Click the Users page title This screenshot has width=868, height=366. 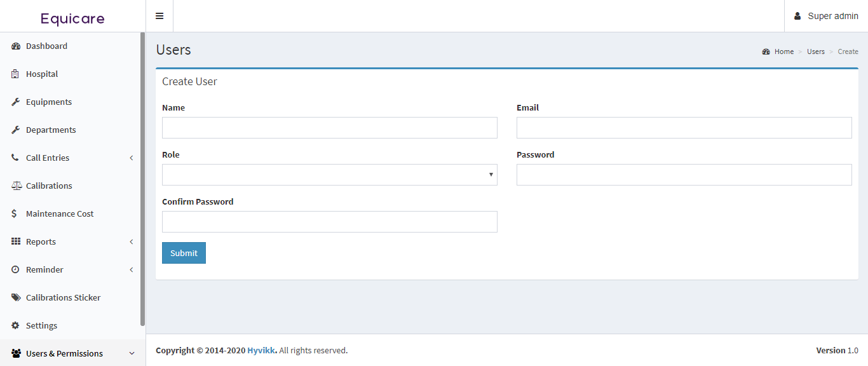[x=173, y=50]
